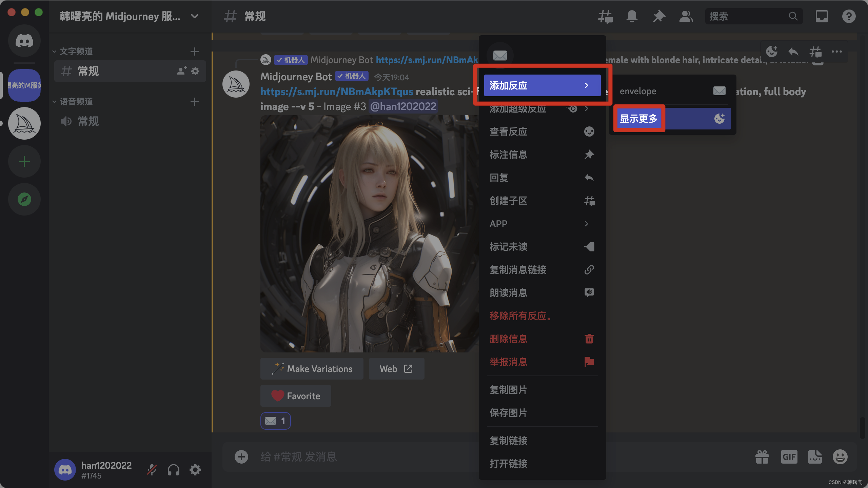Open user settings gear beside han1202022

click(195, 470)
